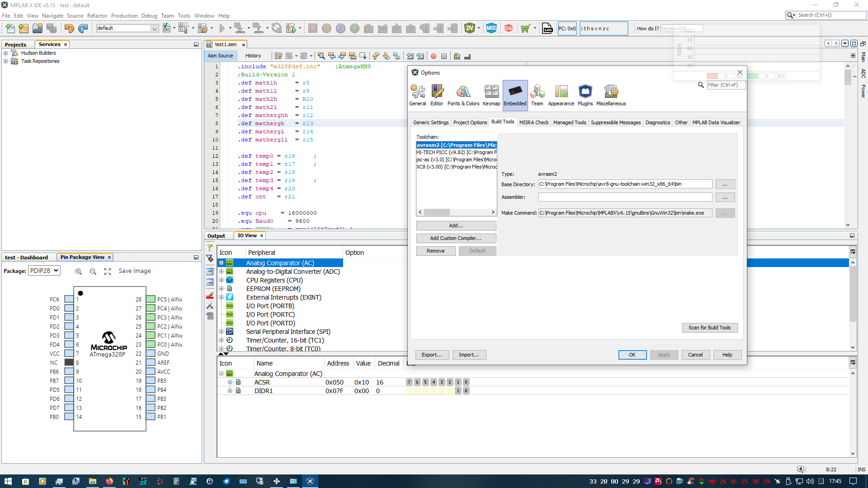This screenshot has width=868, height=488.
Task: Select the Appearance options category icon
Action: pos(561,95)
